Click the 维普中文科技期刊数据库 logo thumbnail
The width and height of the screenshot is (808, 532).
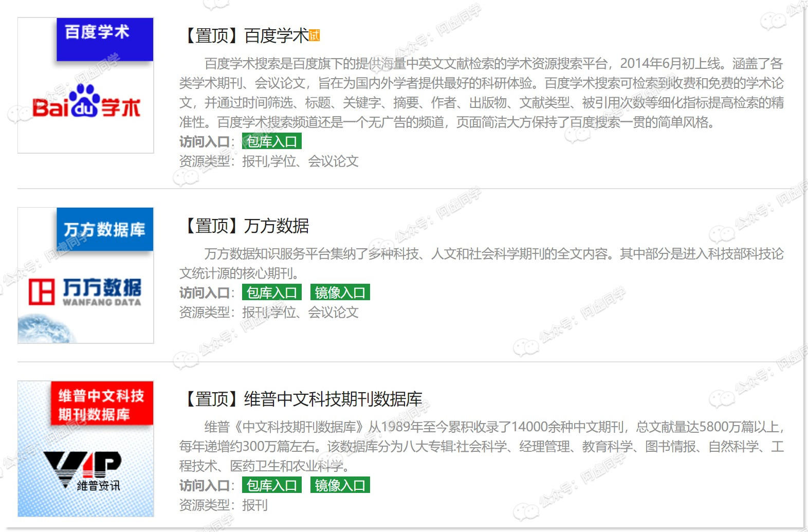point(86,449)
